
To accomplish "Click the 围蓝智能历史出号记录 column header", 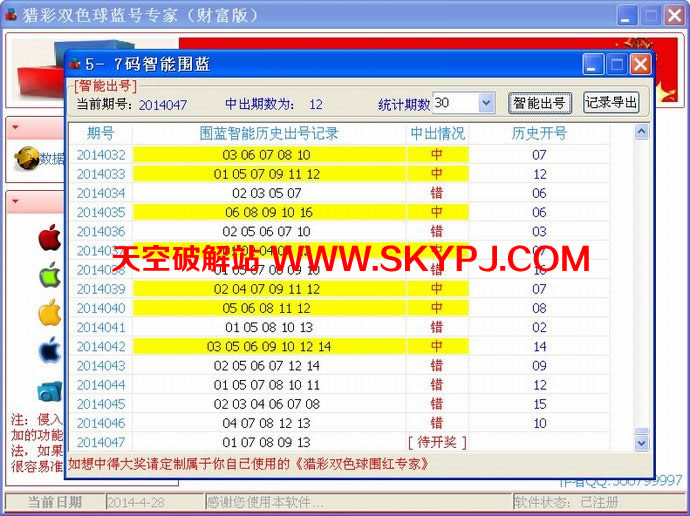I will coord(269,133).
